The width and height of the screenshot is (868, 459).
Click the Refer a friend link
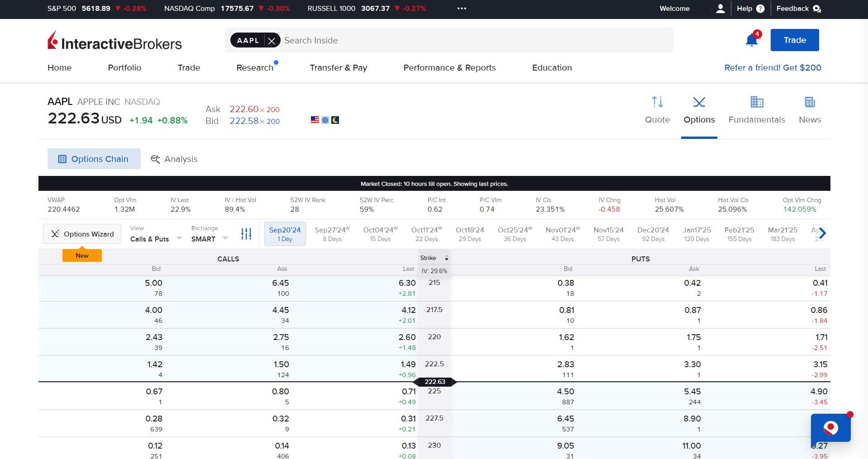click(773, 68)
